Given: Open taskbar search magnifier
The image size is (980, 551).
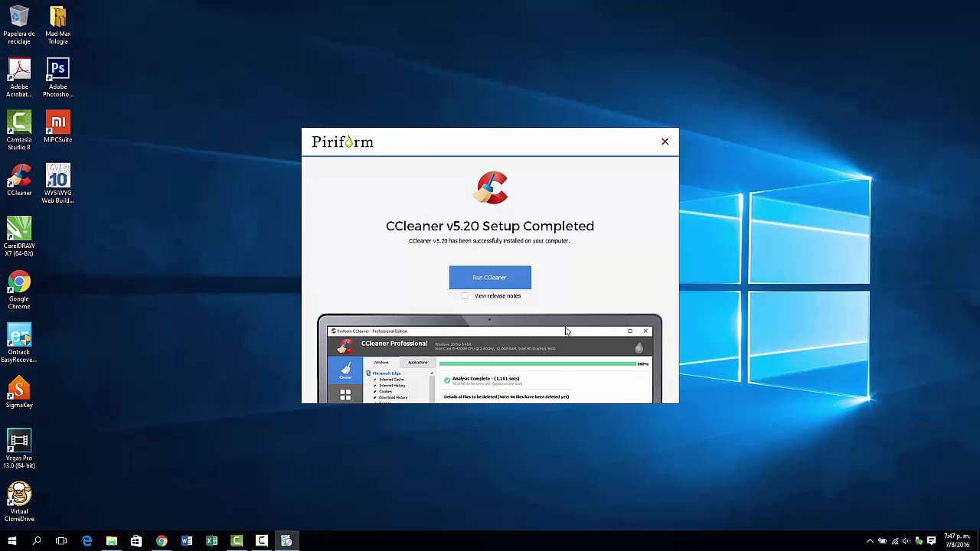Looking at the screenshot, I should pyautogui.click(x=37, y=540).
